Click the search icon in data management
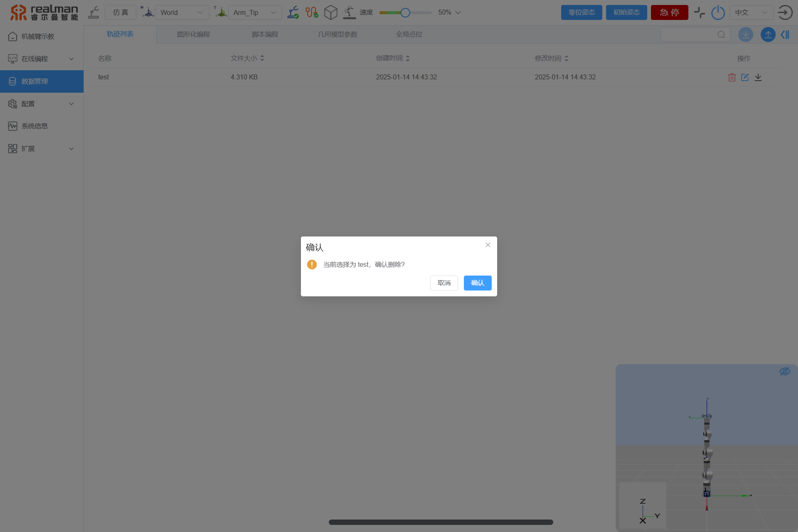Screen dimensions: 798x532 coord(721,34)
